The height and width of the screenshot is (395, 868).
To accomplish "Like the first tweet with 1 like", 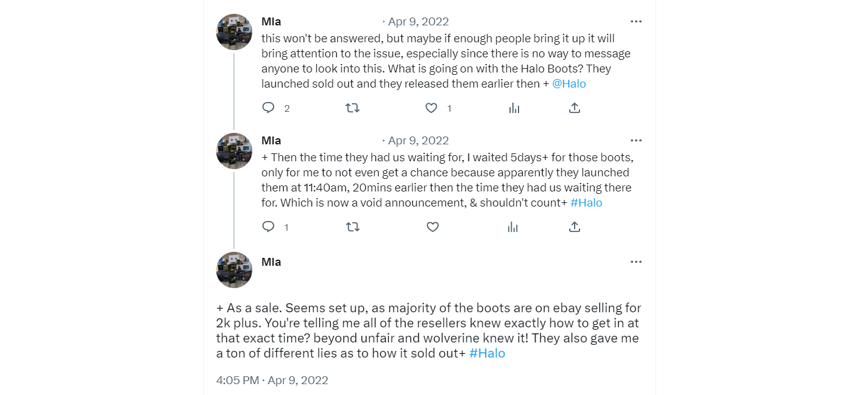I will (x=431, y=108).
